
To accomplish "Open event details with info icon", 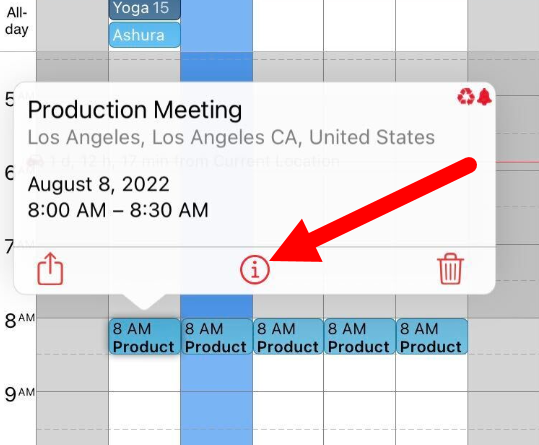I will (x=255, y=270).
